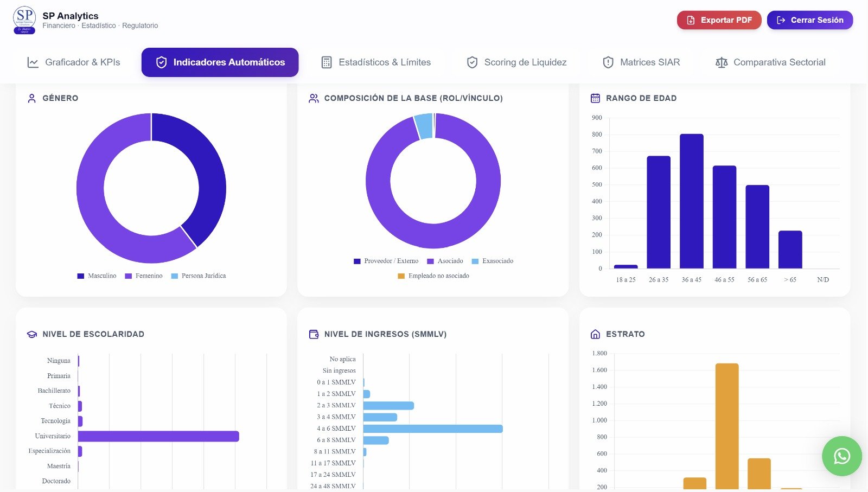Toggle Exasociado legend entry
Viewport: 868px width, 492px height.
493,261
